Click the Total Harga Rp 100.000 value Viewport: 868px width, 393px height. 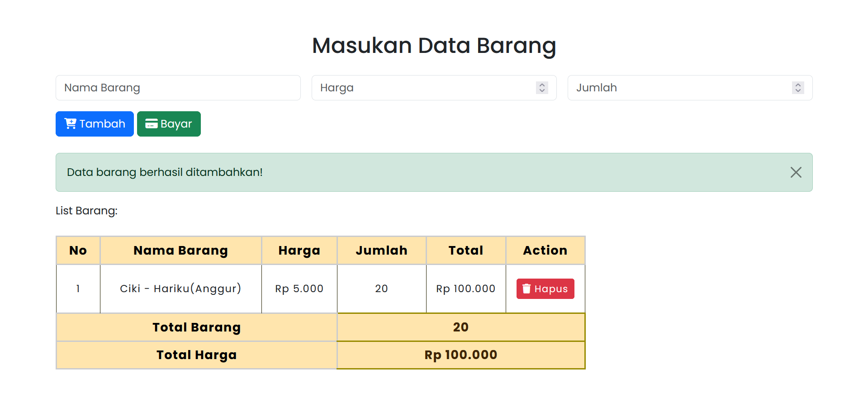pos(460,355)
